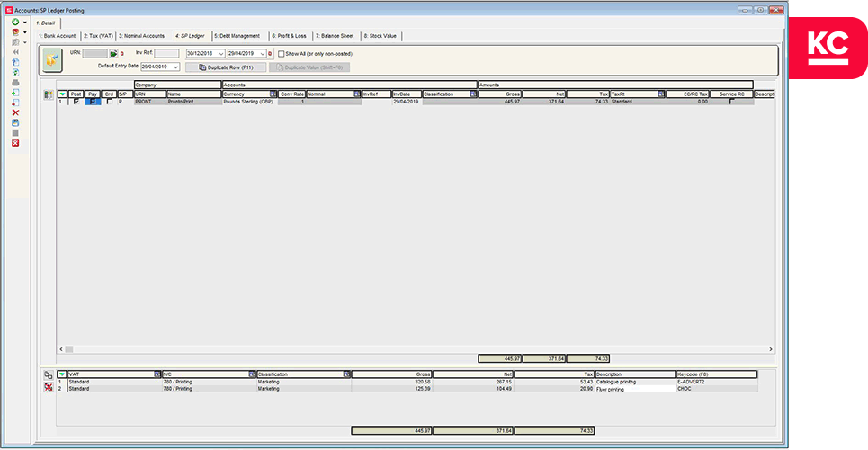This screenshot has width=868, height=450.
Task: Click the document with red arrow icon
Action: point(15,103)
